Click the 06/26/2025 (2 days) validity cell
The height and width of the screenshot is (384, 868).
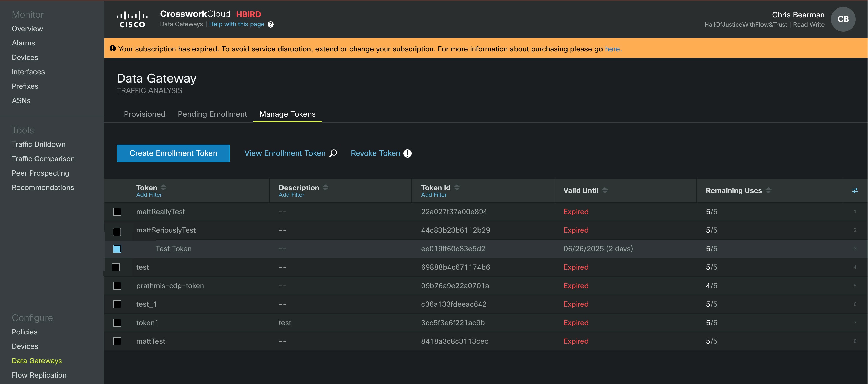pos(598,249)
